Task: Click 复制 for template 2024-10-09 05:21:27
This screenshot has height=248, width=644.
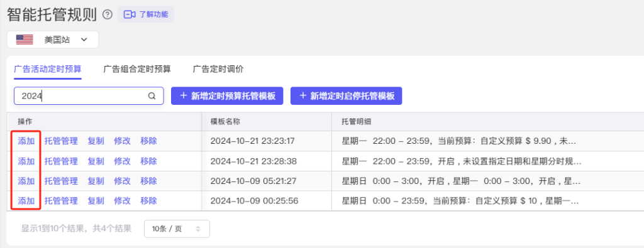Action: pyautogui.click(x=96, y=181)
